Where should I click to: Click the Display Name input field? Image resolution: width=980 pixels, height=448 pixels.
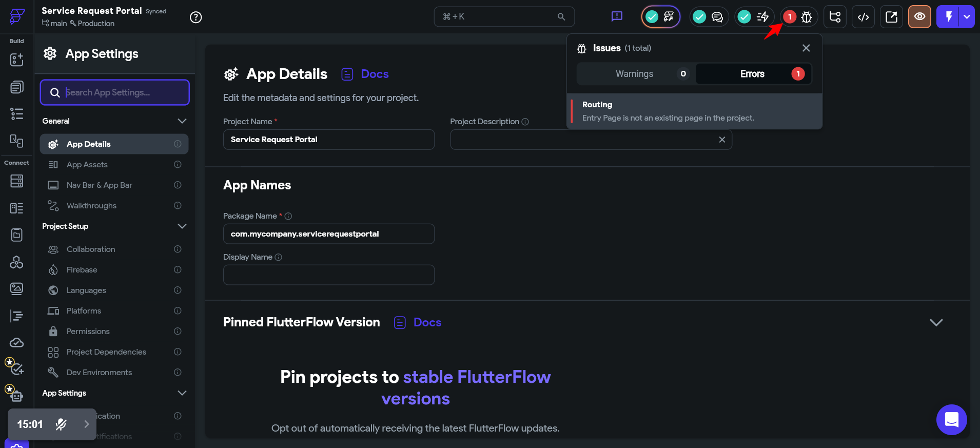point(329,275)
